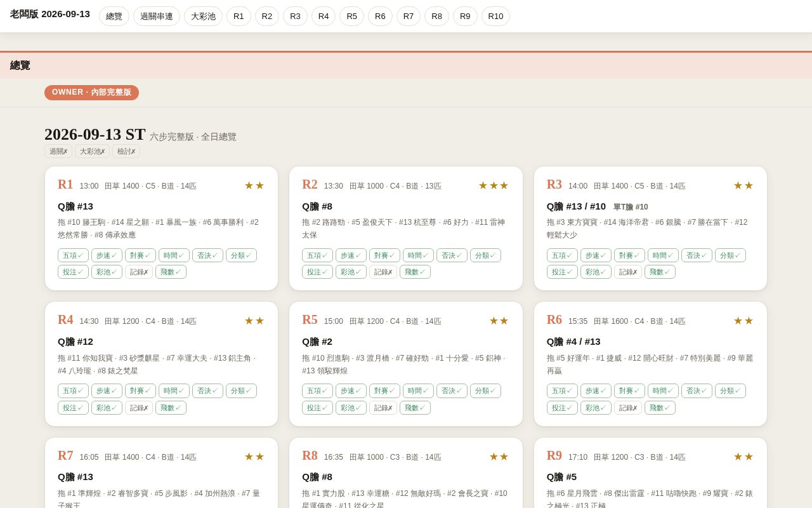
Task: Open the R8 race card heading
Action: pos(310,456)
